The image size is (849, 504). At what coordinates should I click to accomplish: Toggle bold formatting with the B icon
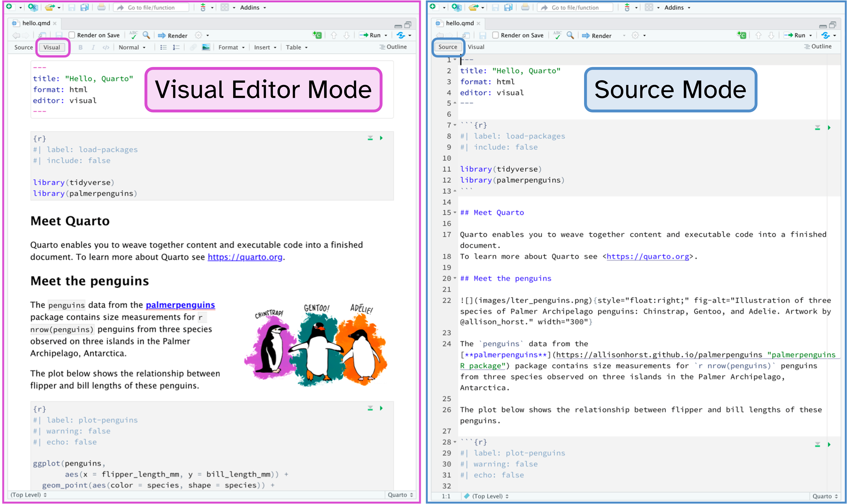80,47
